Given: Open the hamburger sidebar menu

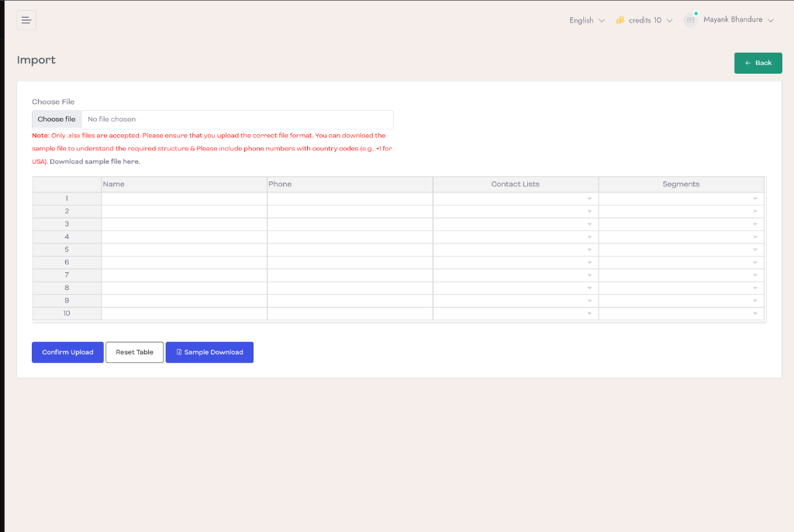Looking at the screenshot, I should pyautogui.click(x=26, y=20).
